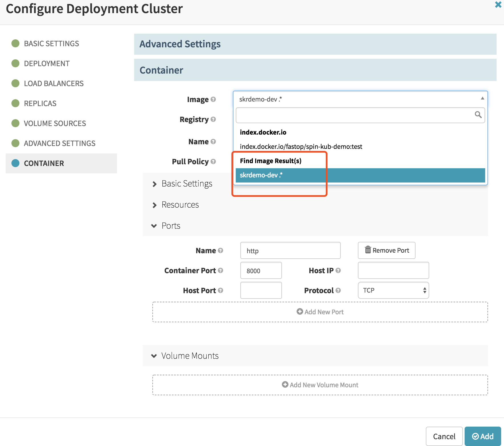Click the search magnifier icon in image dropdown
This screenshot has width=504, height=446.
coord(478,115)
